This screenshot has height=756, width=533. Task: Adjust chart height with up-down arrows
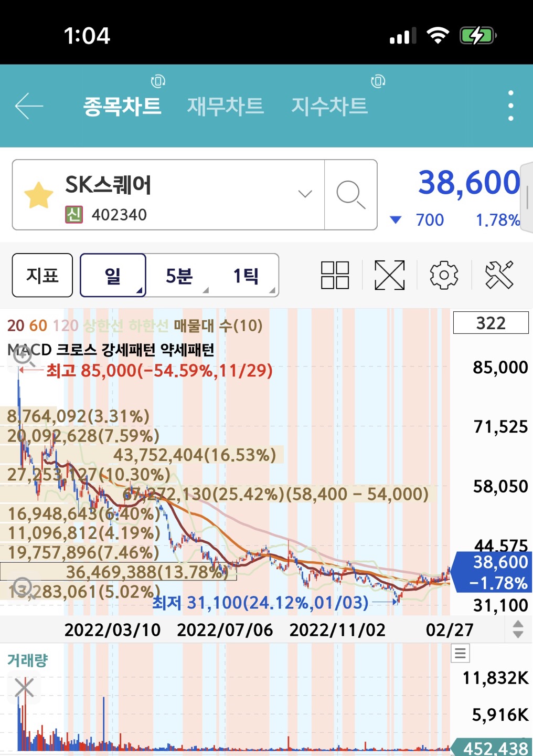(518, 629)
